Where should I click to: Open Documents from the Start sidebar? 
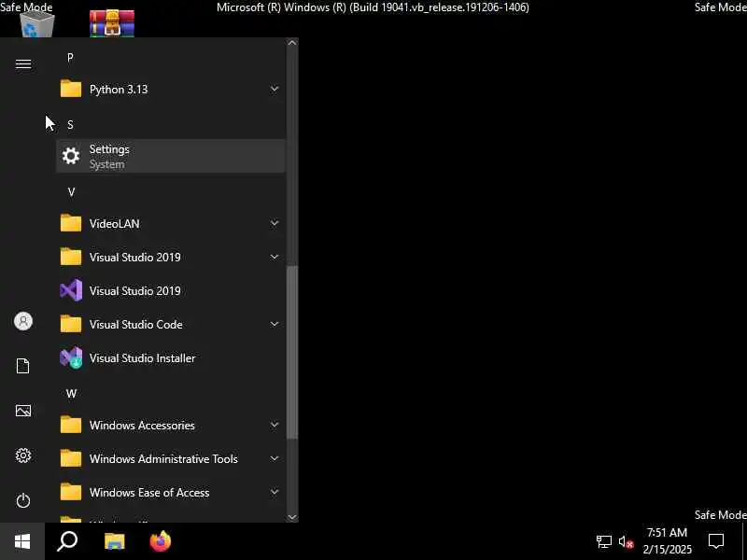[x=22, y=366]
